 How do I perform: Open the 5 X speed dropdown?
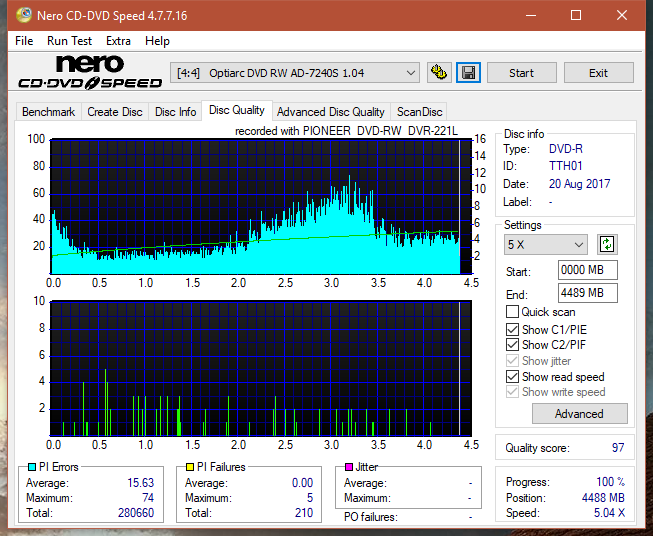[545, 244]
